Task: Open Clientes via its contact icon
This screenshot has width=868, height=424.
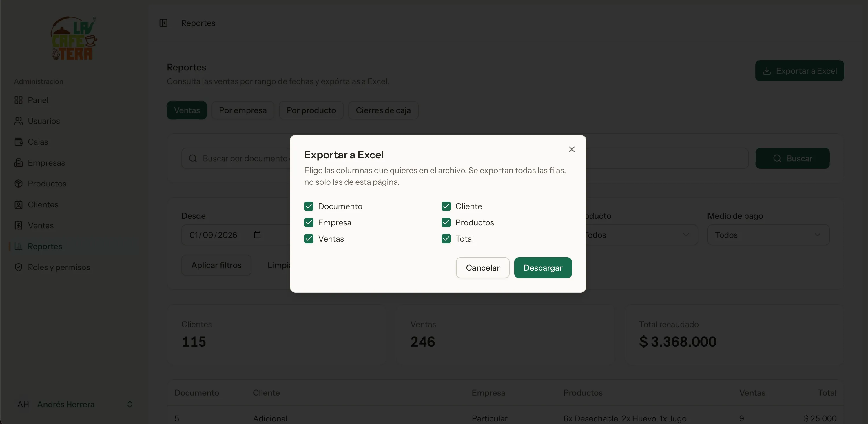Action: coord(19,205)
